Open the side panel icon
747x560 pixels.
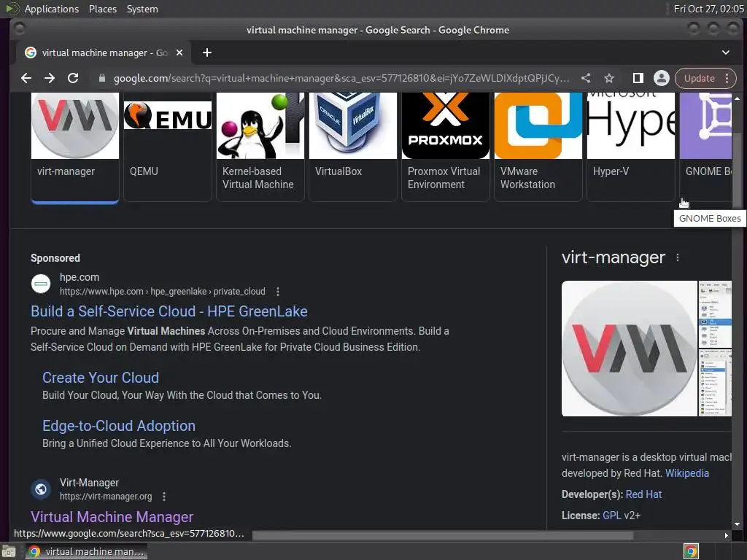click(638, 78)
